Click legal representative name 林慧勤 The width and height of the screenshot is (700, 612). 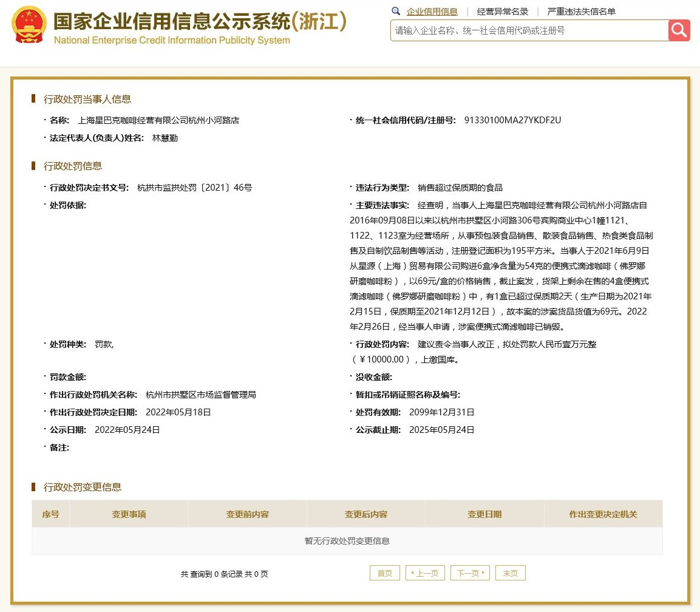[x=165, y=138]
